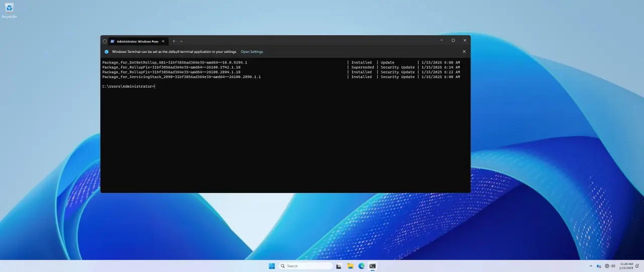Click the admin shield icon in terminal title bar

point(105,41)
